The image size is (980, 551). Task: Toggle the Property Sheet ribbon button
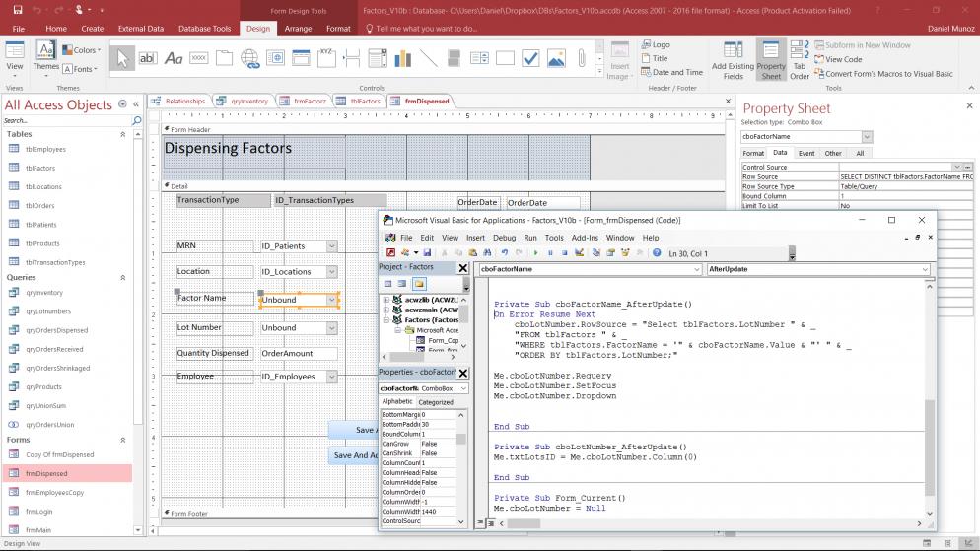point(771,60)
